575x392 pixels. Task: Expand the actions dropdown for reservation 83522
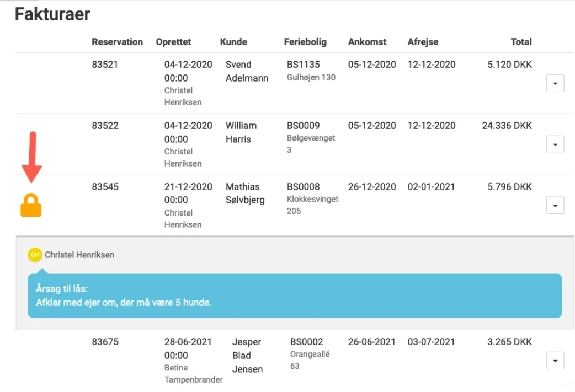tap(555, 144)
